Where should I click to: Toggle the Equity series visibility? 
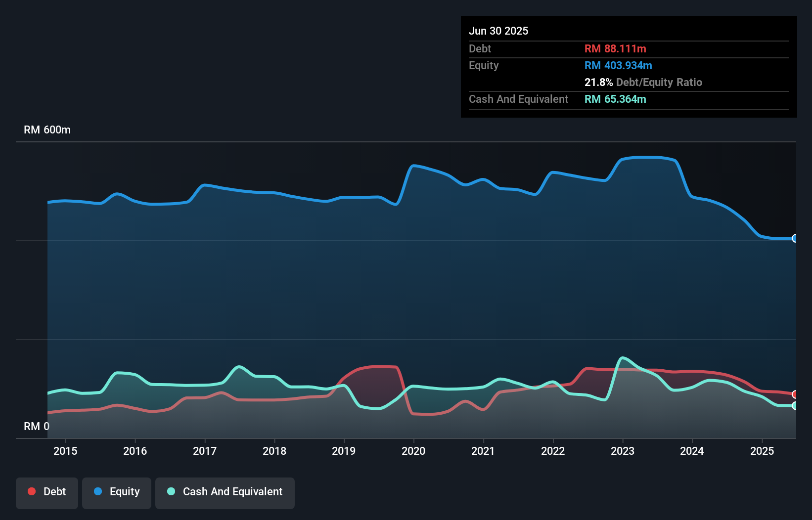[116, 492]
